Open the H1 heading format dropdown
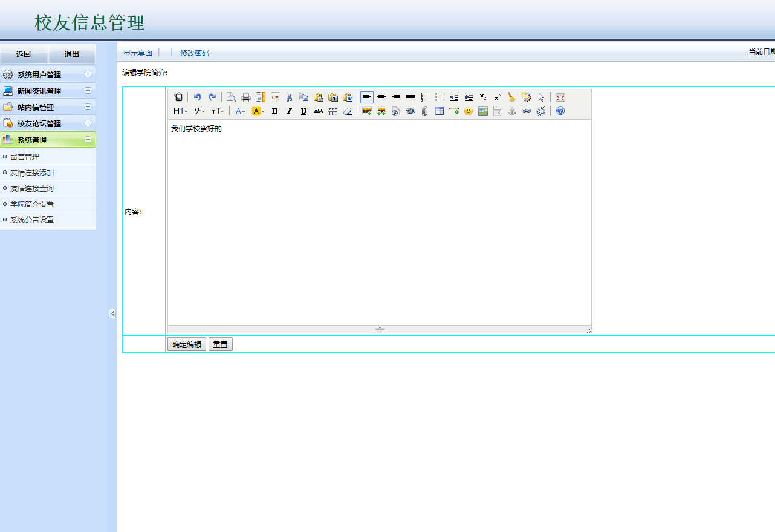The image size is (775, 532). 180,111
